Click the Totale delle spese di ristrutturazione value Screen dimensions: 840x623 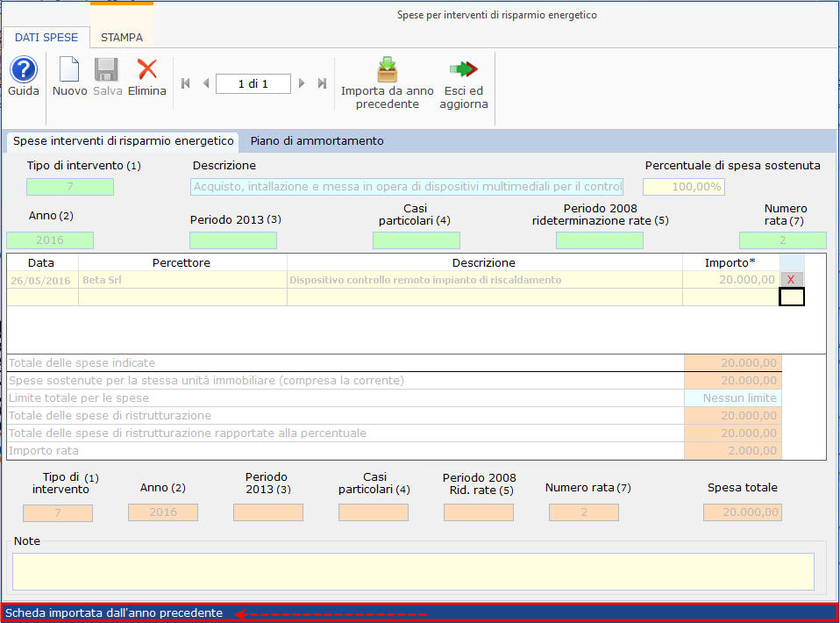pos(733,416)
